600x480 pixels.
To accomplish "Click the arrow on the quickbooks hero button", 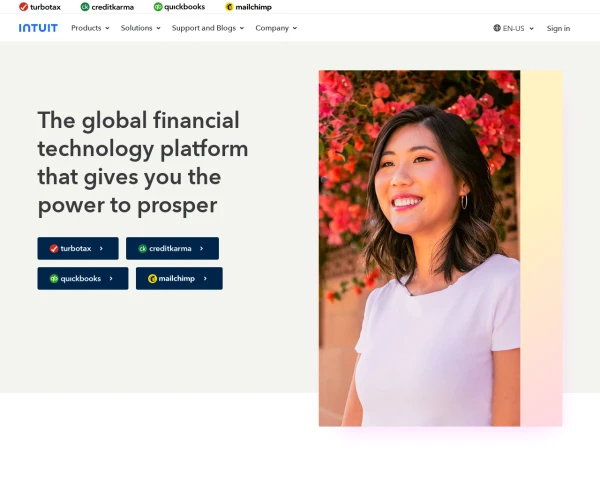I will 111,279.
